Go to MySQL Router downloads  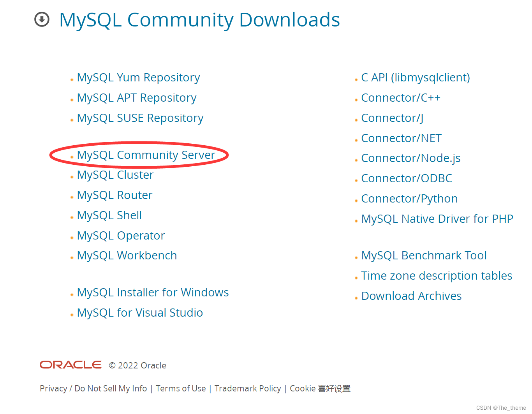point(115,195)
